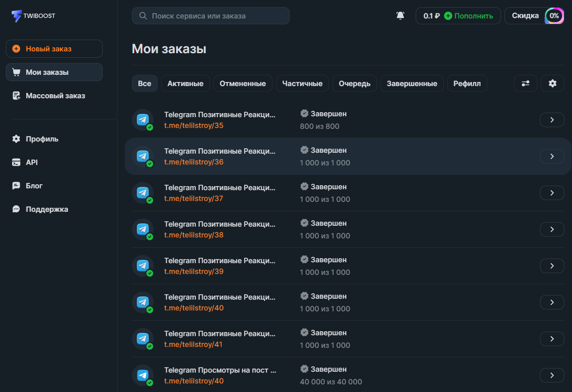Open orders settings gear icon

coord(552,83)
